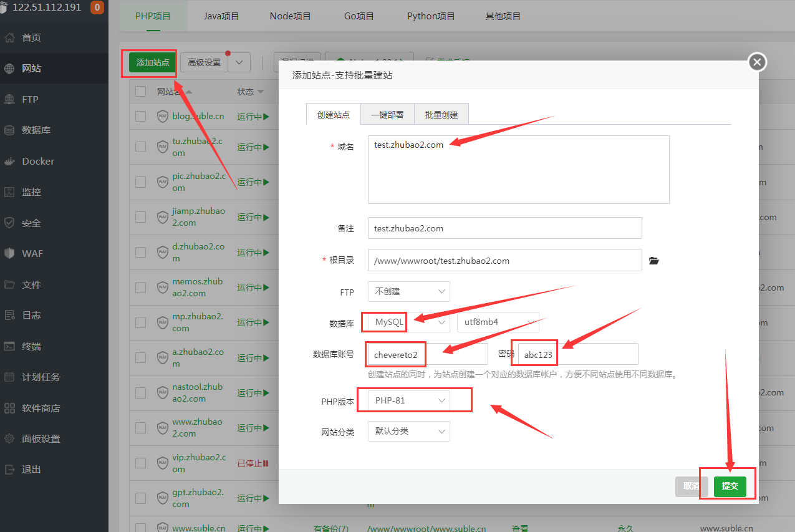Click the 计划任务 calendar icon
Image resolution: width=795 pixels, height=532 pixels.
(9, 377)
